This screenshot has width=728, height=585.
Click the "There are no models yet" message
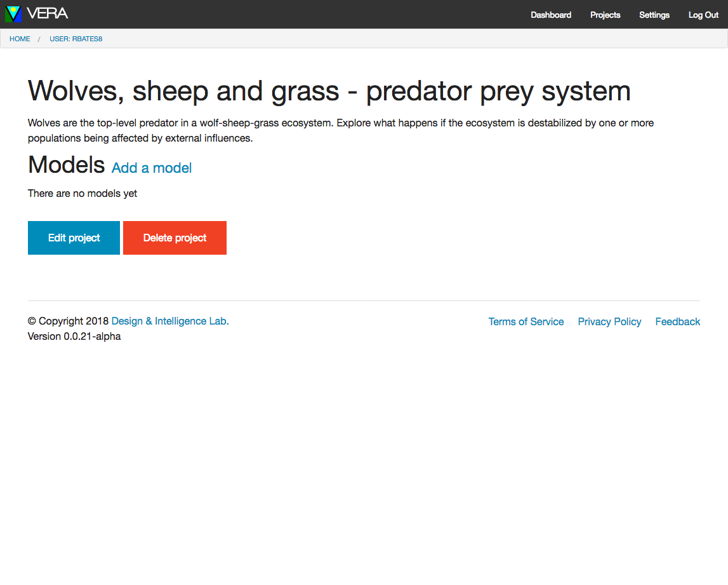[83, 193]
